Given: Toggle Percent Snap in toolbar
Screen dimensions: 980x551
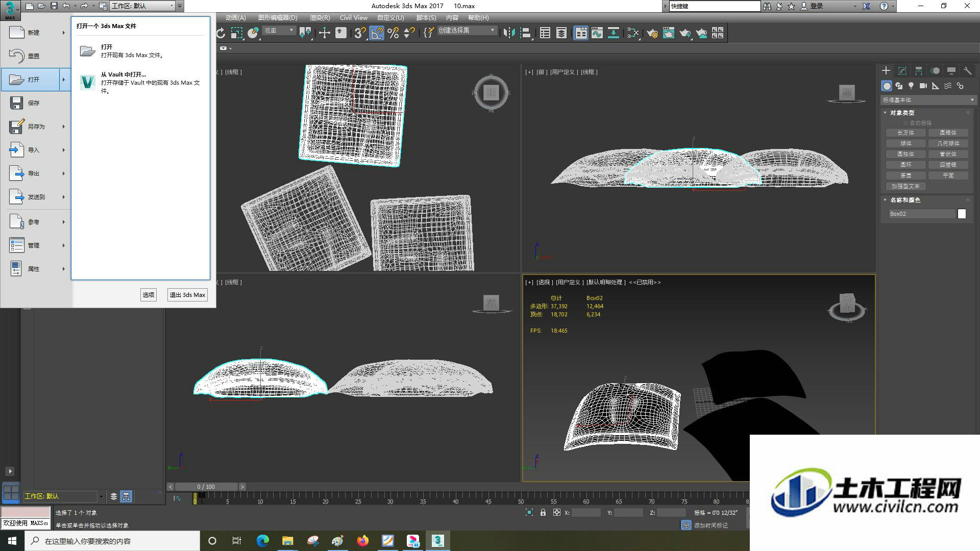Looking at the screenshot, I should click(x=393, y=33).
